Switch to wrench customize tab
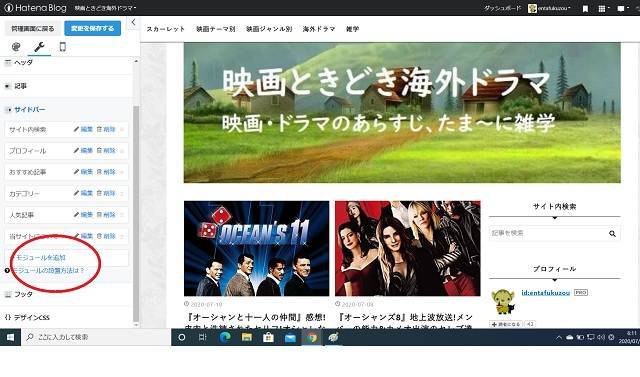This screenshot has width=640, height=377. pyautogui.click(x=39, y=47)
